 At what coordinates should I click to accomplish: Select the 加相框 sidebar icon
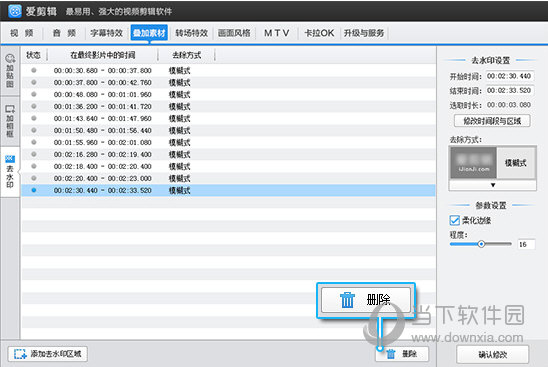click(10, 121)
